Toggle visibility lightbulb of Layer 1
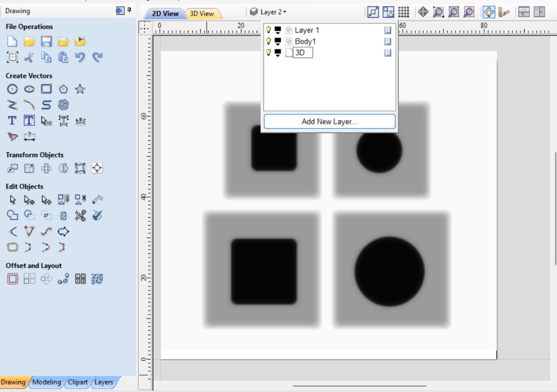Viewport: 557px width, 392px height. click(x=268, y=30)
